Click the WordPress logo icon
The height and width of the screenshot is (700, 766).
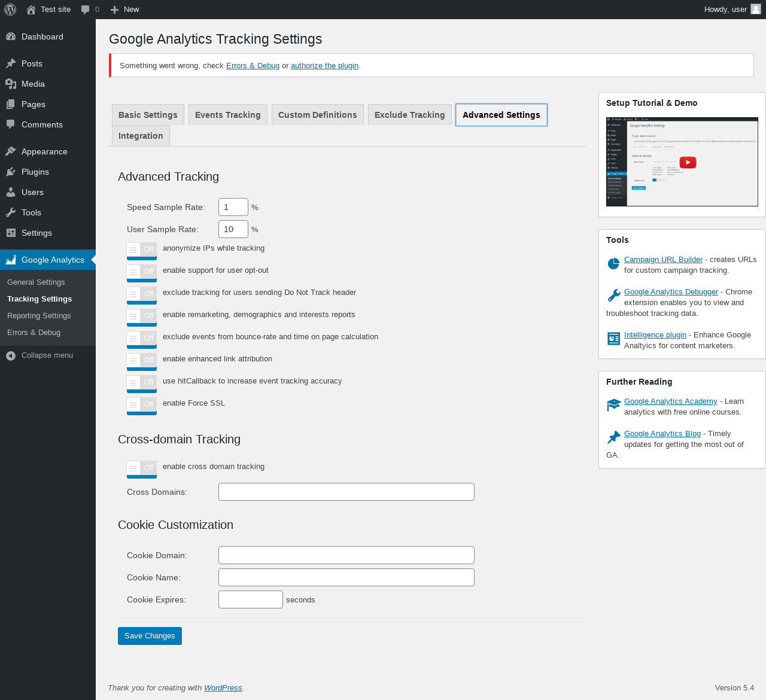pos(10,10)
